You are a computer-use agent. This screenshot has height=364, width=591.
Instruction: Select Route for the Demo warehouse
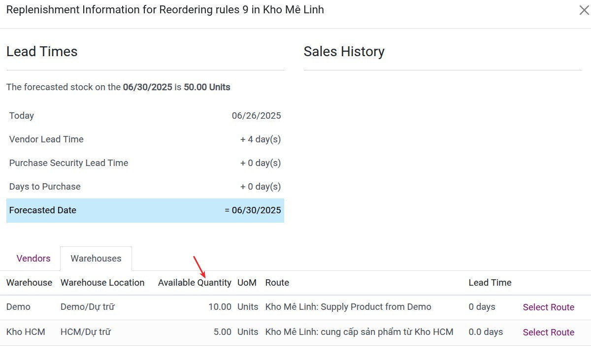pos(548,307)
